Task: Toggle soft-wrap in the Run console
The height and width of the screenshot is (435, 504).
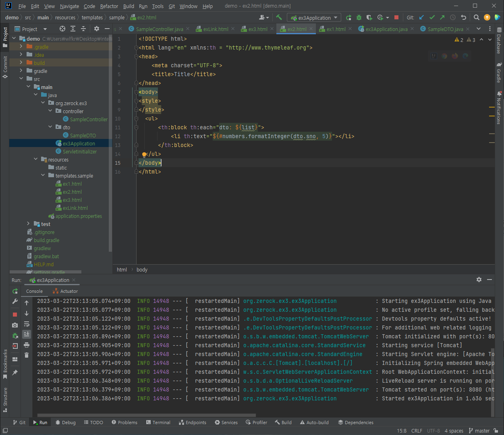Action: [27, 324]
